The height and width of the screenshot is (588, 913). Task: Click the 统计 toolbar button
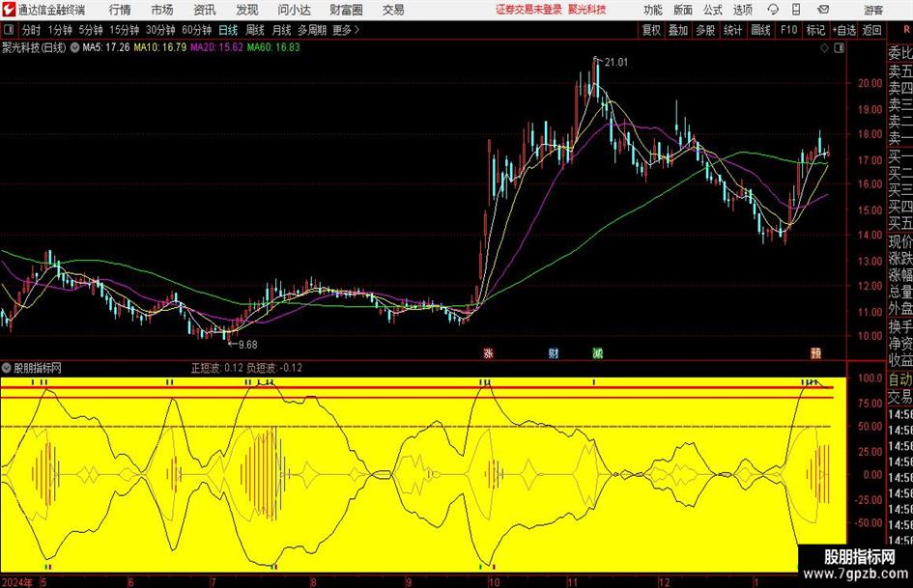coord(732,30)
